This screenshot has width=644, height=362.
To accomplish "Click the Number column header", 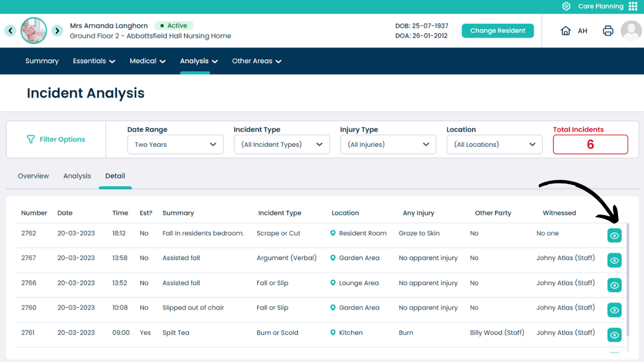I will click(x=34, y=213).
